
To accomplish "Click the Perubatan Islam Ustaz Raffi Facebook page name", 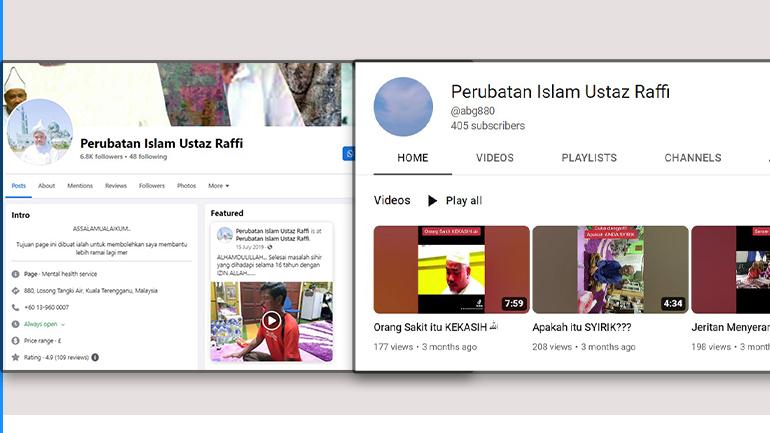I will [x=162, y=143].
